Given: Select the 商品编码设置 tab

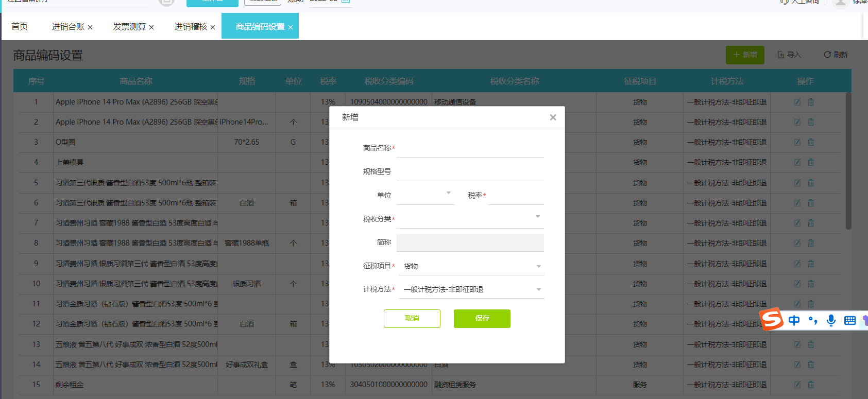Looking at the screenshot, I should [260, 27].
